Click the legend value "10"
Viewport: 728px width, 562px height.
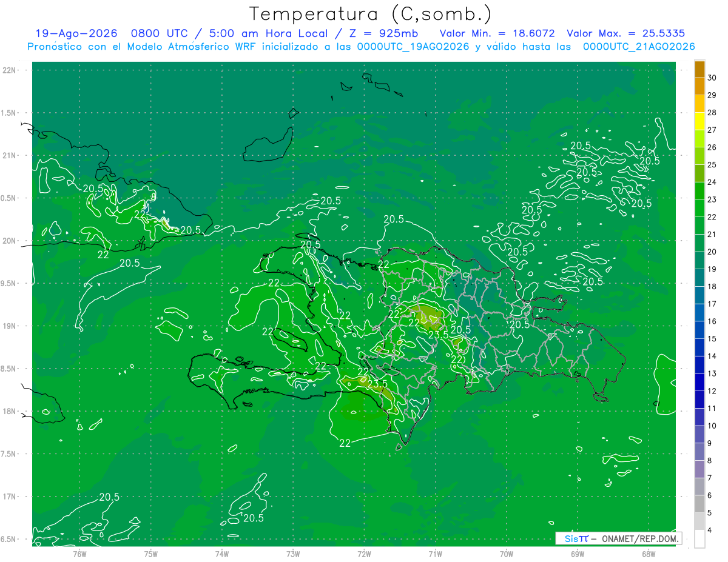tap(712, 426)
